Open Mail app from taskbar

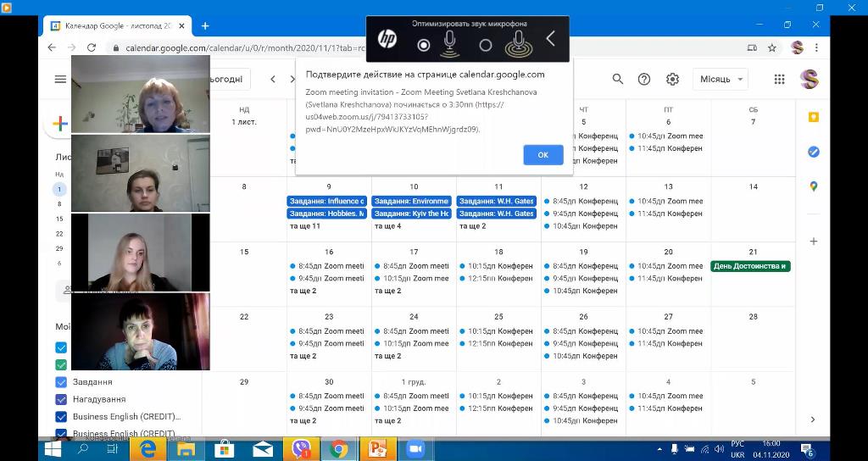coord(263,449)
